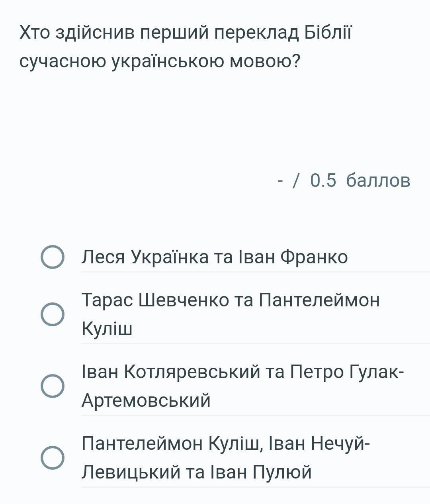Click the answer text 'Пантелеймон Куліш, Іван Нечуй-'
Screen dimensions: 430x504
coord(226,443)
